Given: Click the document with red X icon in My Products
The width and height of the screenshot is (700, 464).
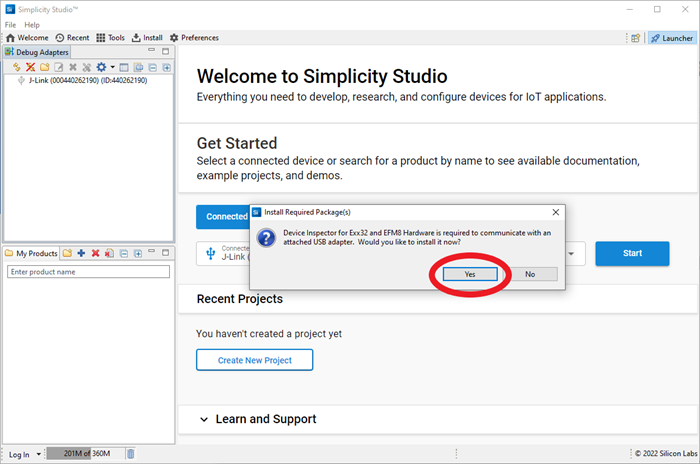Looking at the screenshot, I should point(109,253).
